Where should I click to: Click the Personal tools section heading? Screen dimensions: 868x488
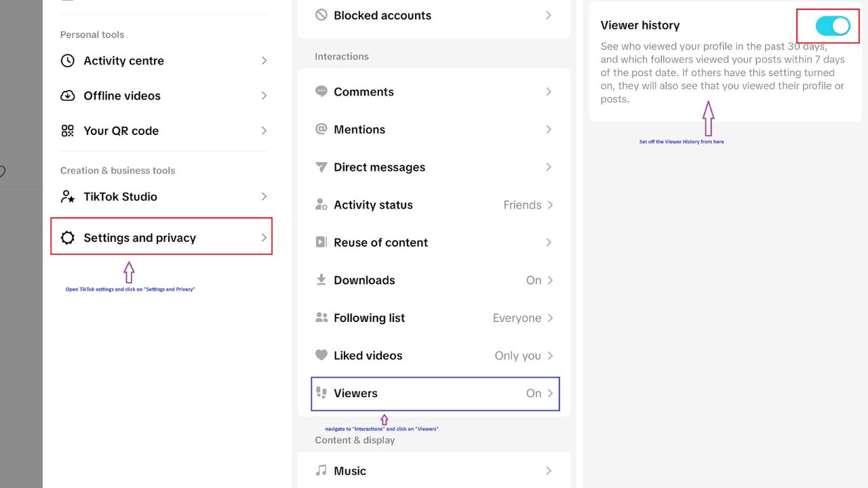(x=92, y=35)
